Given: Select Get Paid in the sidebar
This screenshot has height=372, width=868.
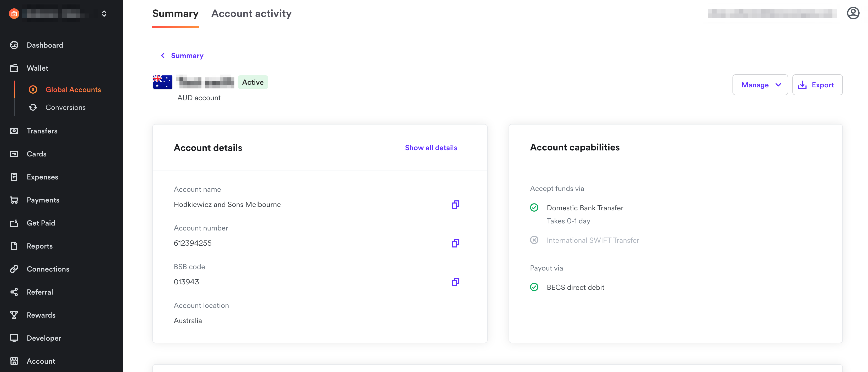Looking at the screenshot, I should pyautogui.click(x=41, y=223).
